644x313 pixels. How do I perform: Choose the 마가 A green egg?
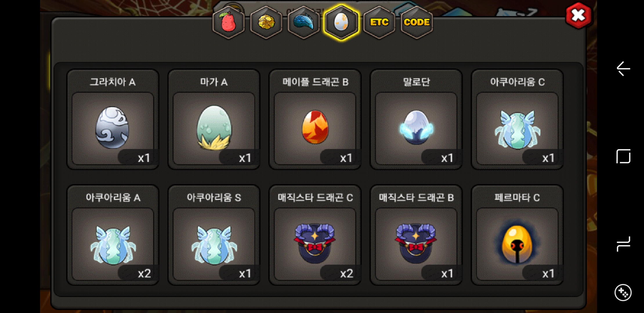pos(214,119)
